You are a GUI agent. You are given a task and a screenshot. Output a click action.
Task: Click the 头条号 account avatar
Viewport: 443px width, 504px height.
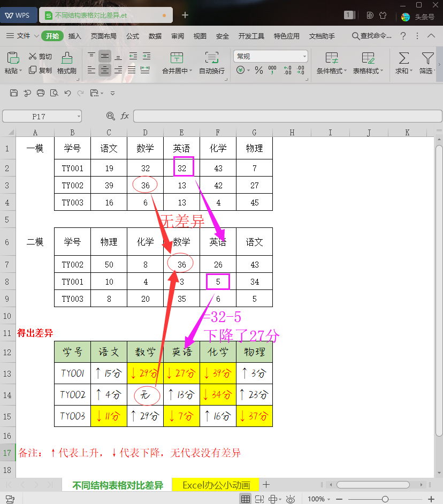pos(406,17)
